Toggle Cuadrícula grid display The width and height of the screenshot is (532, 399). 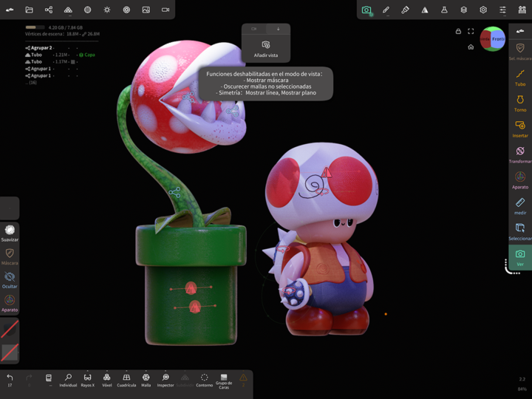(126, 380)
